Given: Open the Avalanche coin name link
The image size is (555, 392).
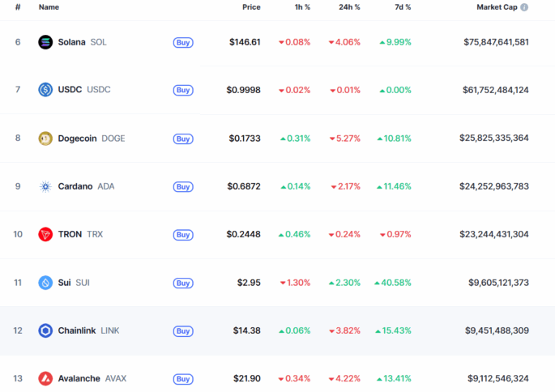Looking at the screenshot, I should point(79,378).
